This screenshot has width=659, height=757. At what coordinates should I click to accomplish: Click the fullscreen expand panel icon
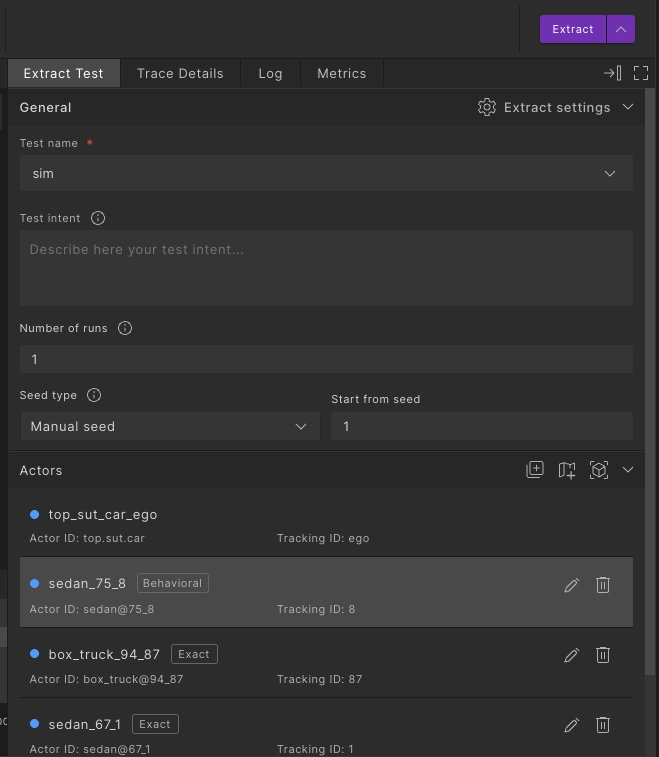click(641, 73)
